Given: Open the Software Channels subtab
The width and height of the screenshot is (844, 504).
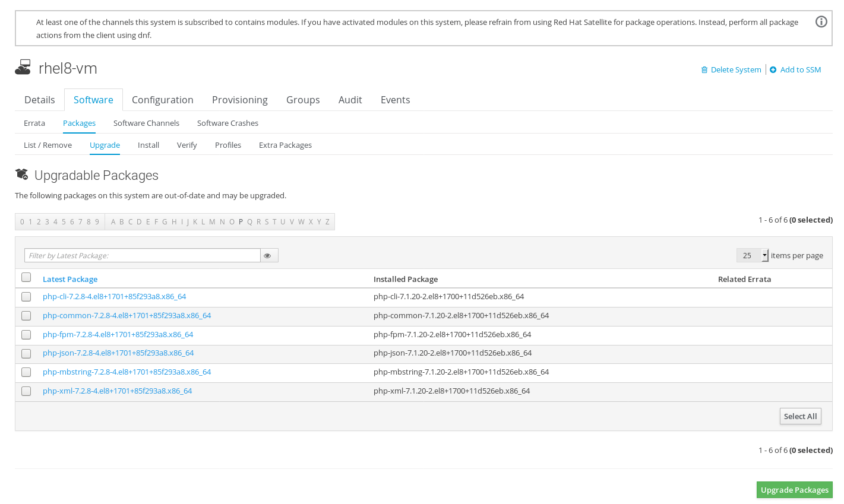Looking at the screenshot, I should point(146,123).
